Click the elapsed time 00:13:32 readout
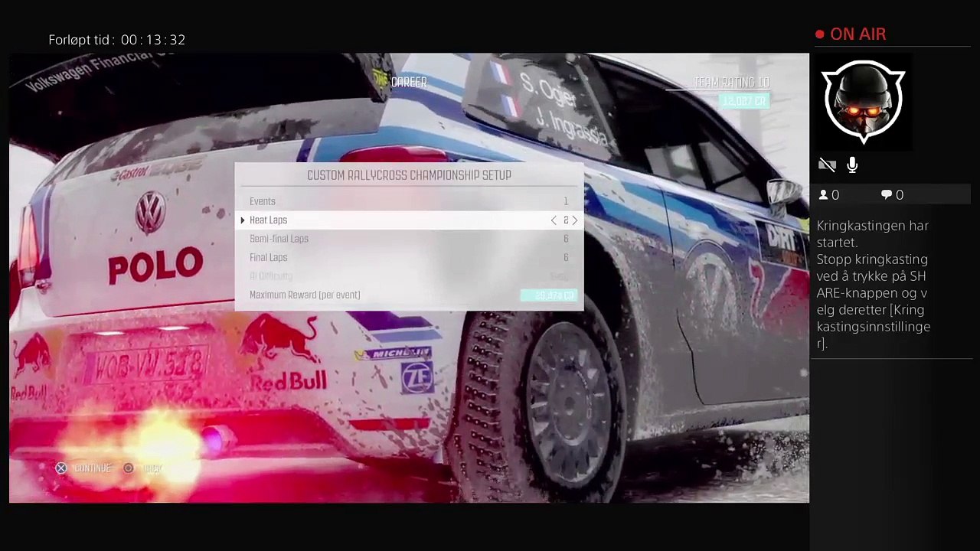 153,40
